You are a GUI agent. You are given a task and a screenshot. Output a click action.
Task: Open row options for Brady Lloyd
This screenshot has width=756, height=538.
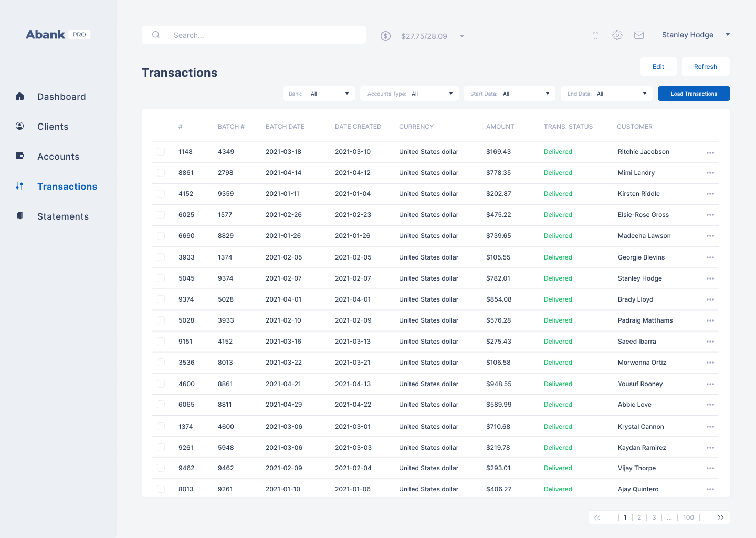click(x=710, y=299)
